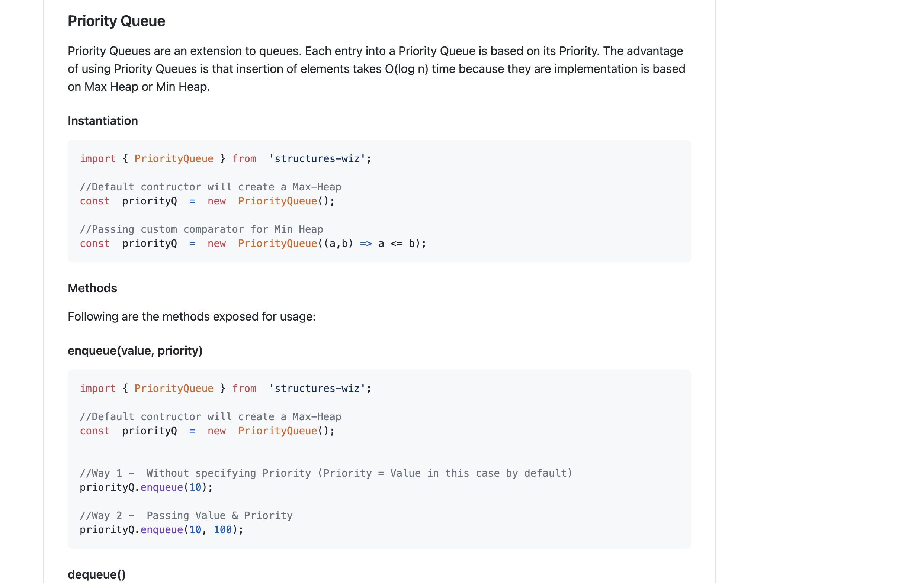Click the 'O(log n)' text in the paragraph
Screen dimensions: 924x583
click(x=406, y=69)
